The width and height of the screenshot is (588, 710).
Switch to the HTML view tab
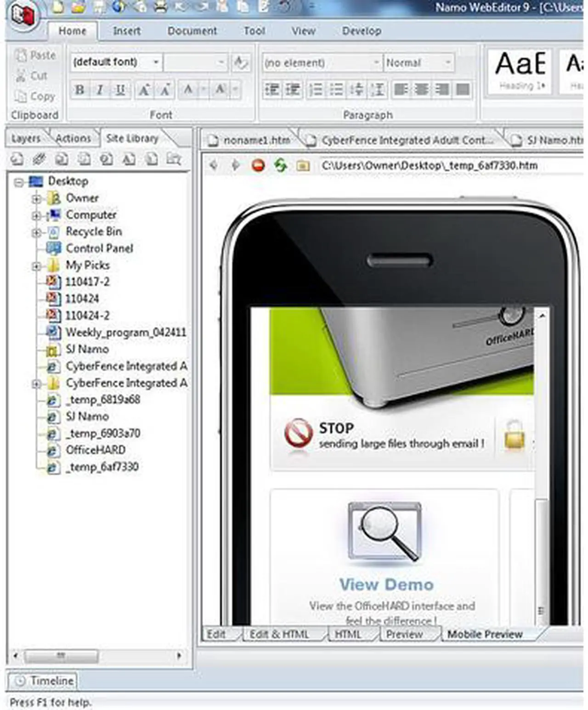[348, 635]
